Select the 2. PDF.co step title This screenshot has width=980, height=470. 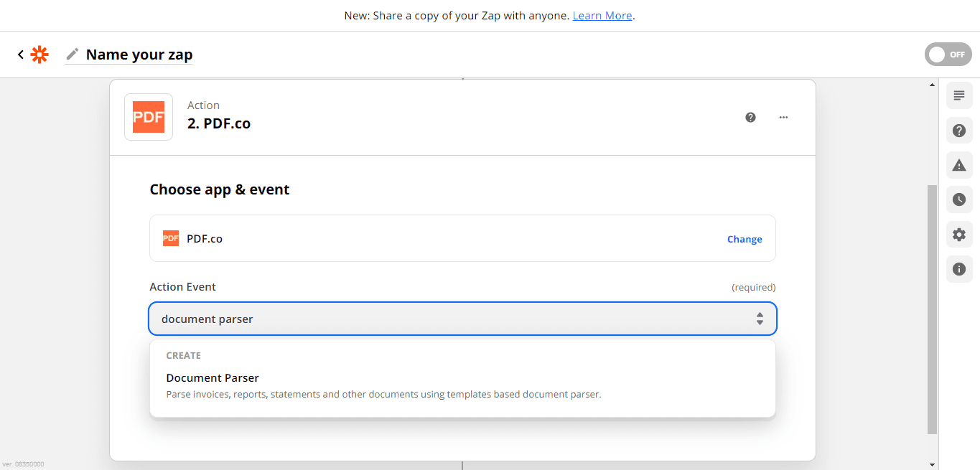[219, 123]
